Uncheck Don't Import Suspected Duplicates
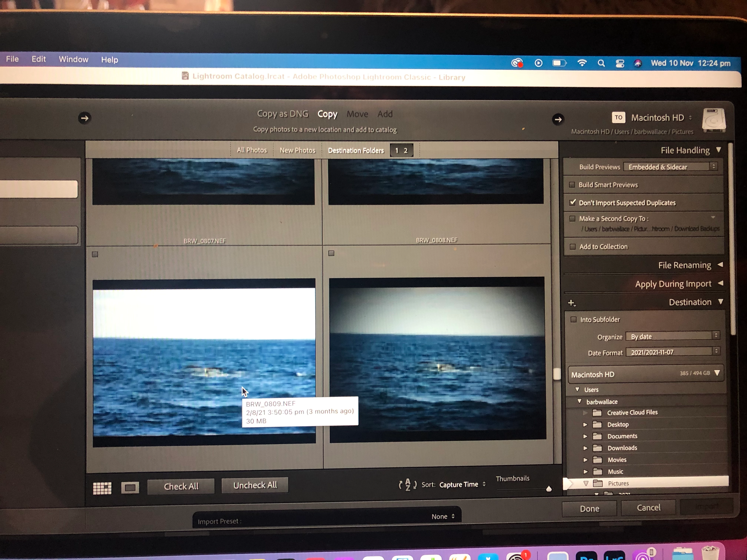 pyautogui.click(x=572, y=203)
